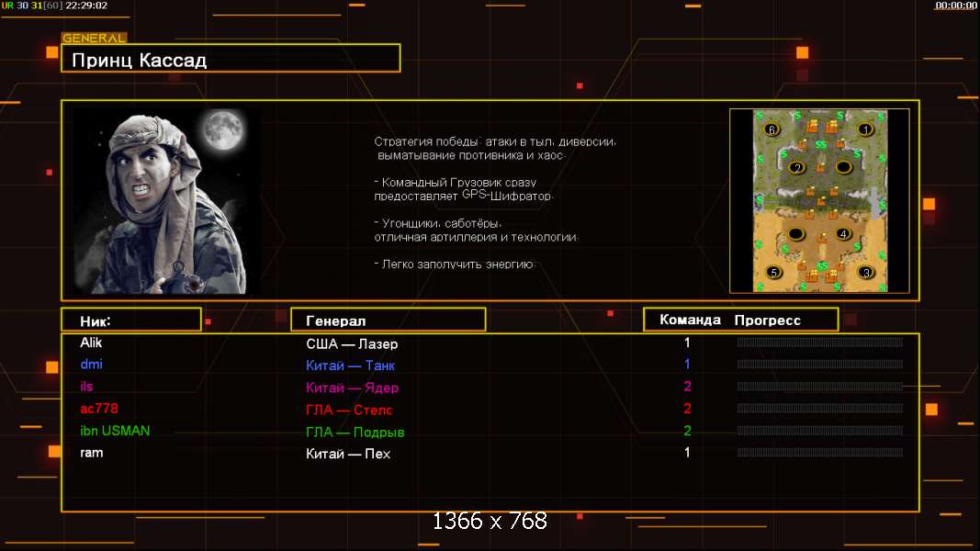Screen dimensions: 980x551
Task: Click general entry 'ГЛА — Подрыв'
Action: click(x=355, y=433)
